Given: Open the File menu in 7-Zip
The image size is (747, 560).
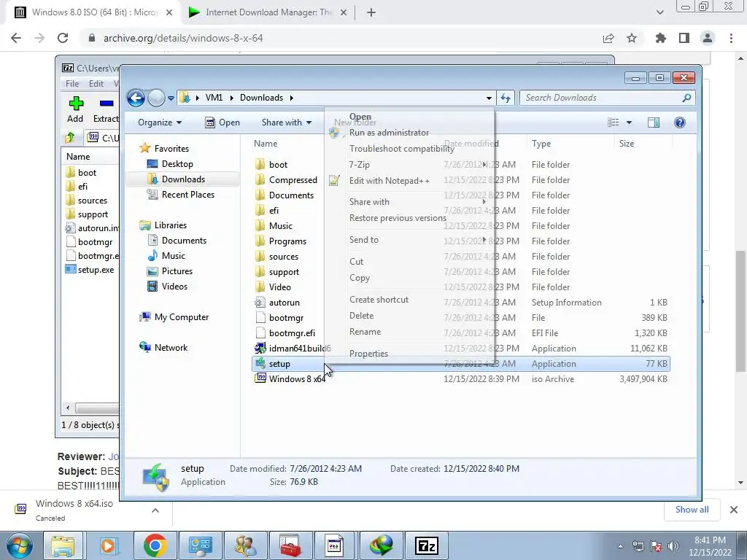Looking at the screenshot, I should 72,84.
